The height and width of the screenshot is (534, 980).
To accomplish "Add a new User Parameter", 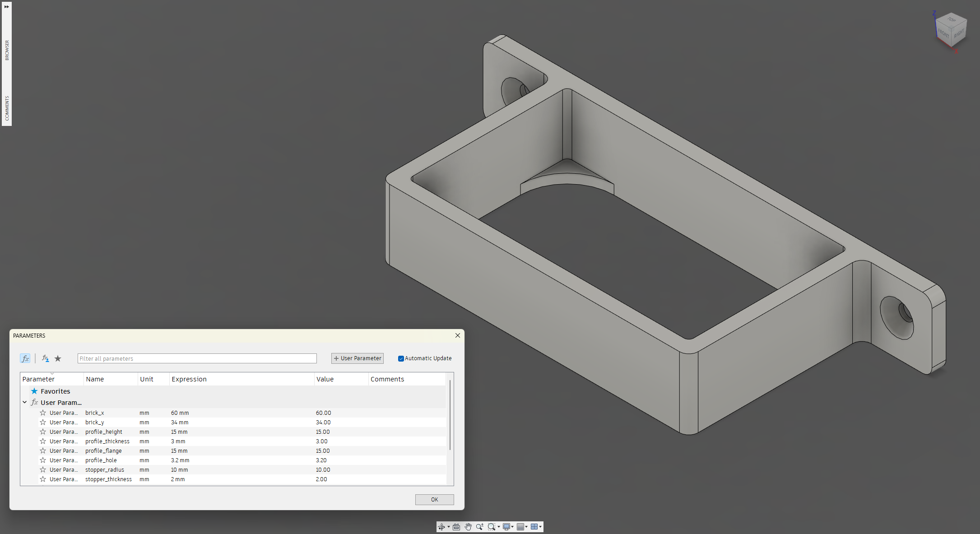I will click(x=357, y=358).
